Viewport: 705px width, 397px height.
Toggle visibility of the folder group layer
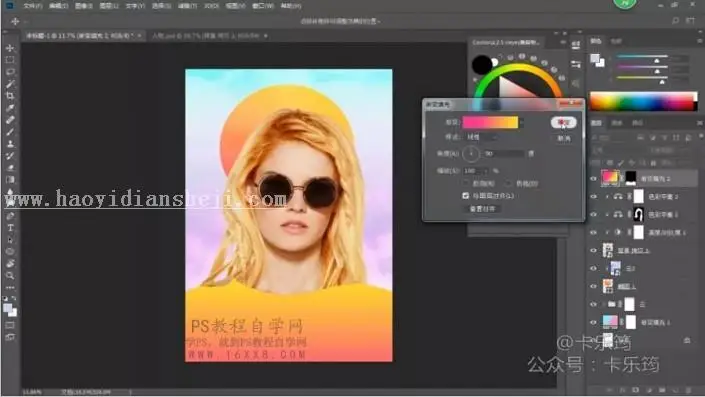coord(593,304)
